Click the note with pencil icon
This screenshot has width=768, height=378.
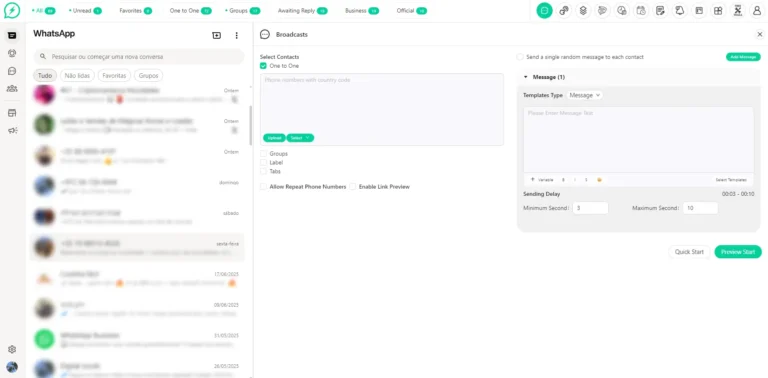660,11
